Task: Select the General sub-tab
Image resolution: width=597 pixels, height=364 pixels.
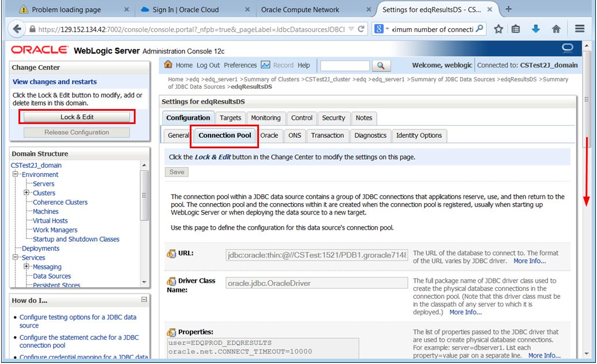Action: click(178, 136)
